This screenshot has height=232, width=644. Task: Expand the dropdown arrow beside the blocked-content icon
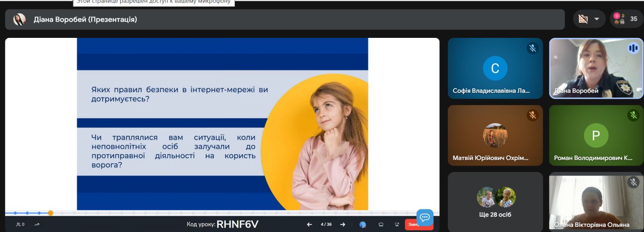click(597, 19)
